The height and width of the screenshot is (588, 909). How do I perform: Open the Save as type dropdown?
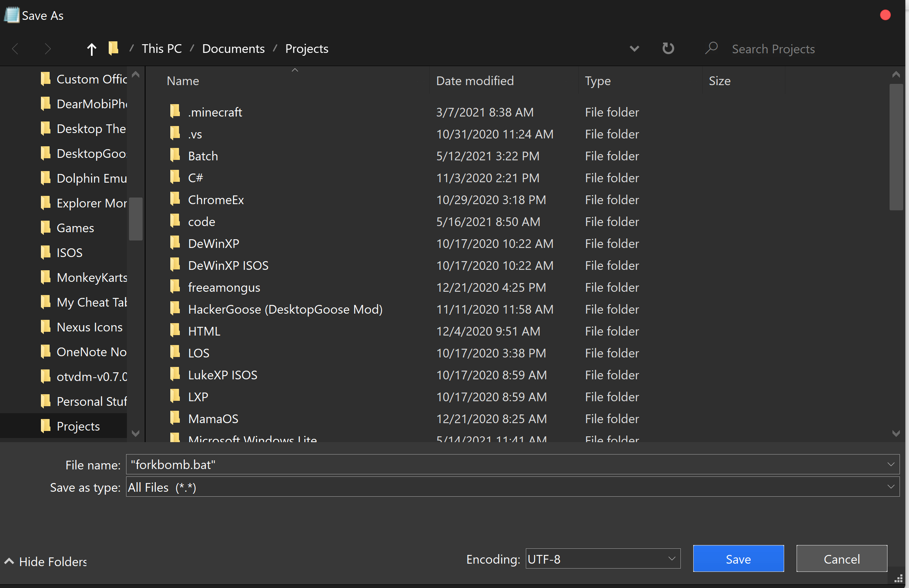[x=891, y=487]
